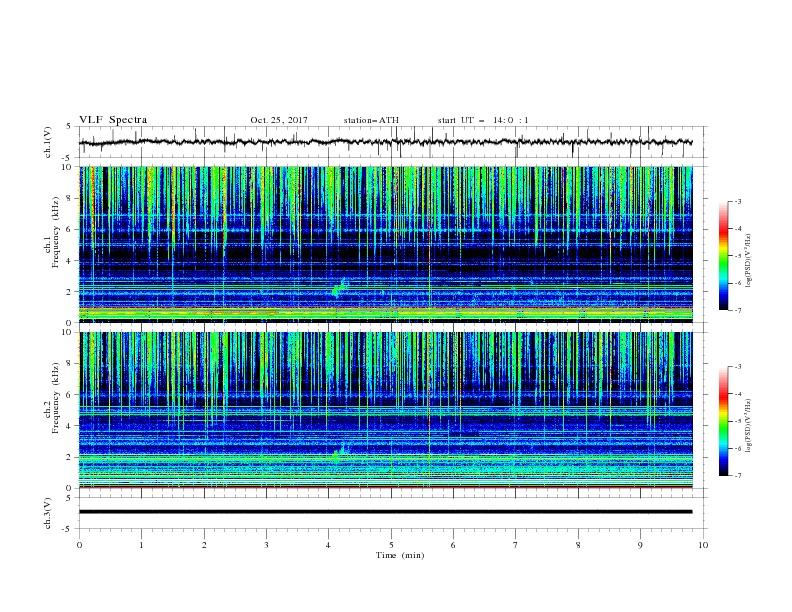Click the "VLF Spectra" plot title
792x612 pixels.
[x=113, y=120]
